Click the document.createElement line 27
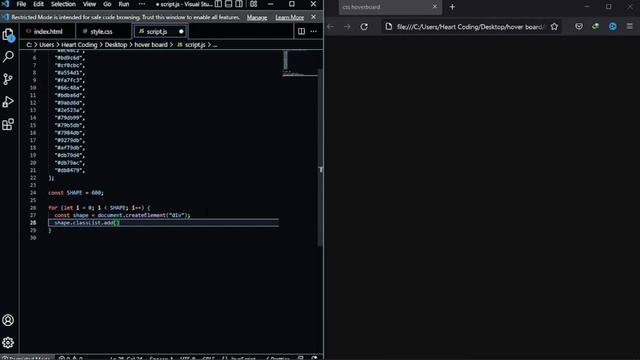 point(122,215)
